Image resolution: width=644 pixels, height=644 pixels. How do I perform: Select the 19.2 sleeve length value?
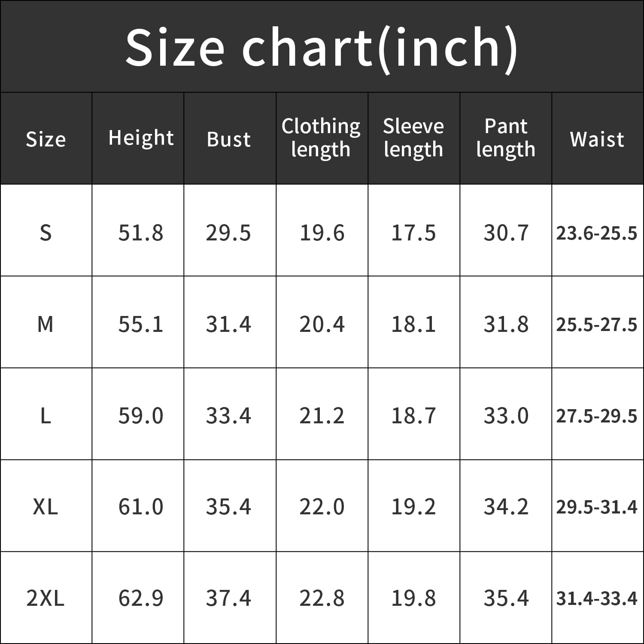(x=413, y=507)
